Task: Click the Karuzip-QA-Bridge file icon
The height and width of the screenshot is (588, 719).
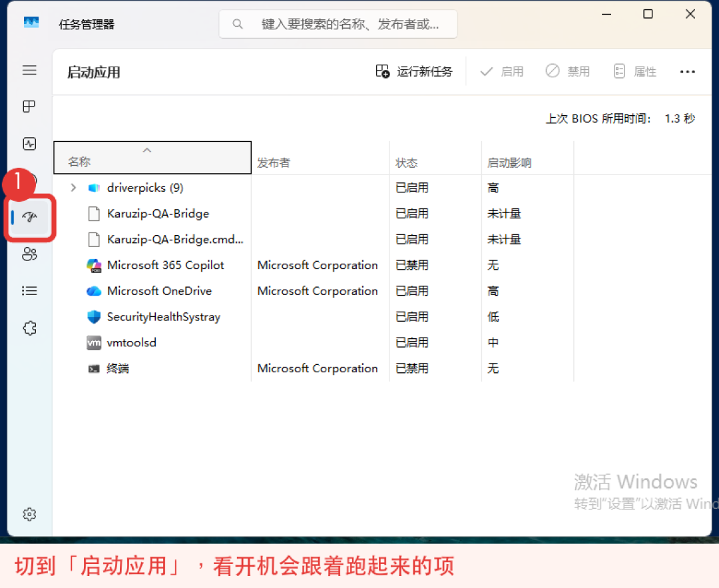Action: point(94,214)
